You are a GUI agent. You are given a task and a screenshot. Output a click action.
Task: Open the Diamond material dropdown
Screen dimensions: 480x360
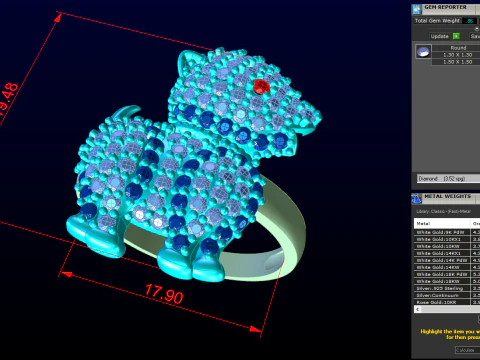448,179
